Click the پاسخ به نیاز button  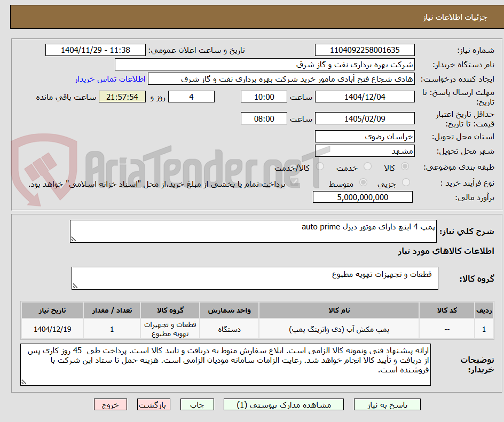[387, 404]
